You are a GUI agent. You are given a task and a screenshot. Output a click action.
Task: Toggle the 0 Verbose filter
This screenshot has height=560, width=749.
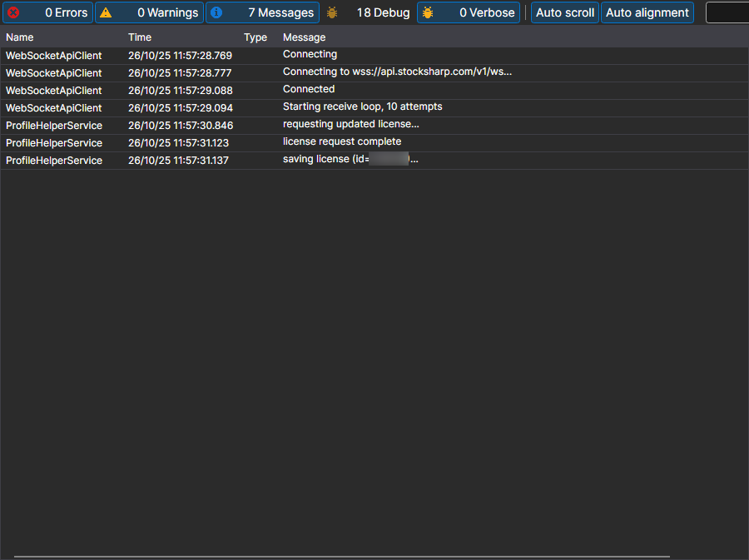[x=469, y=12]
